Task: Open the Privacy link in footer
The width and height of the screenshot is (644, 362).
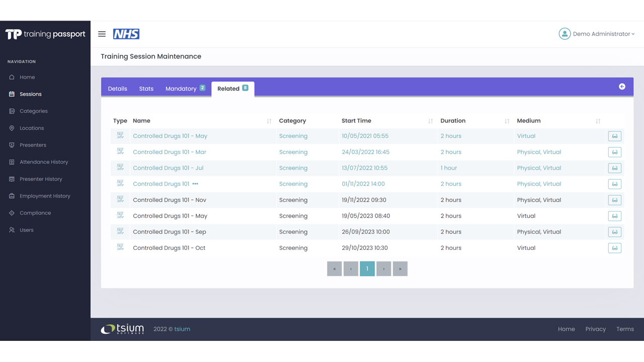Action: 596,329
